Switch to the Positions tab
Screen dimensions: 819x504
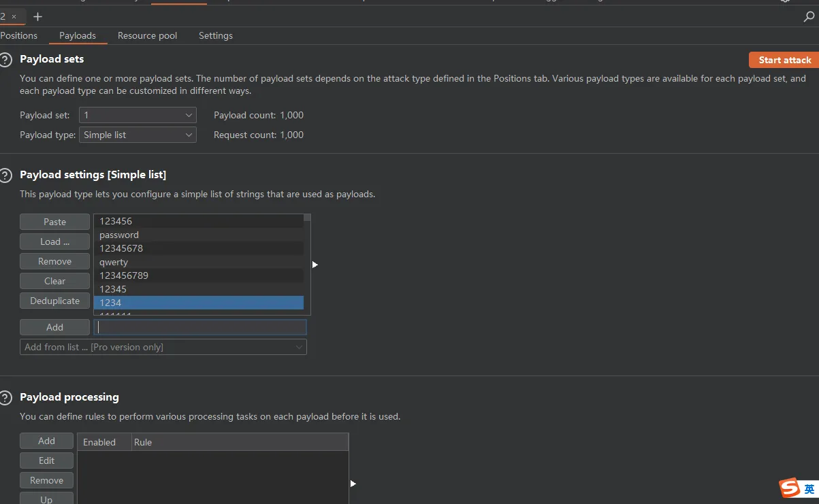19,35
